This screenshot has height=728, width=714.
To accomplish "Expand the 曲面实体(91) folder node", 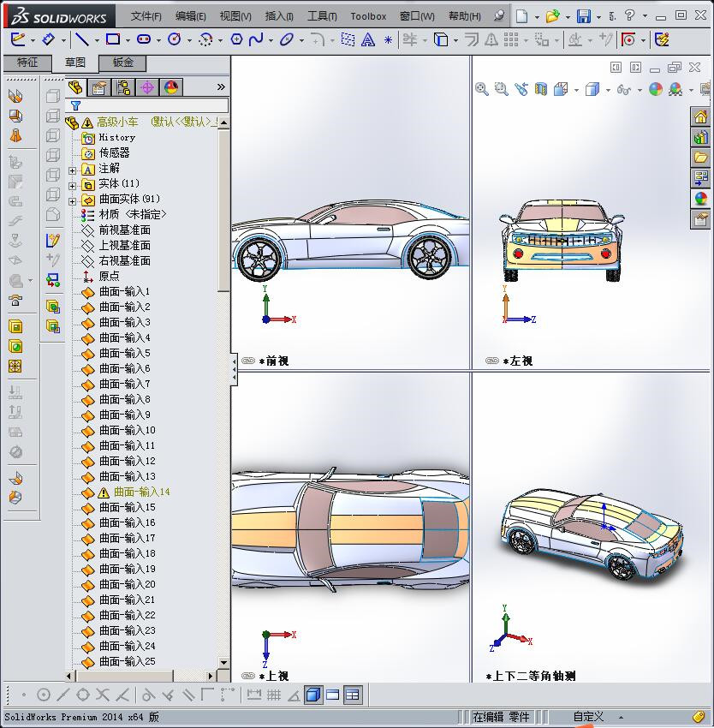I will (73, 200).
